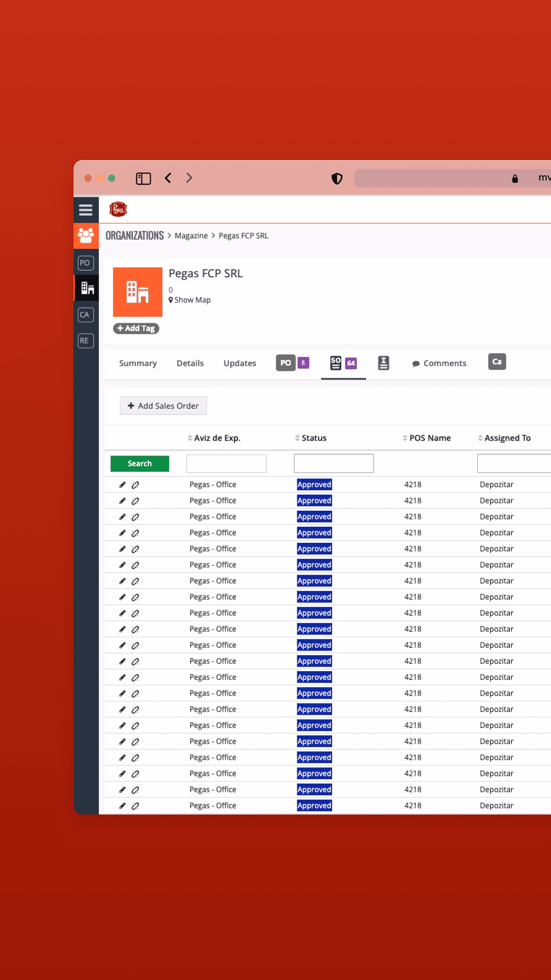
Task: Open the CA module in sidebar
Action: (86, 315)
